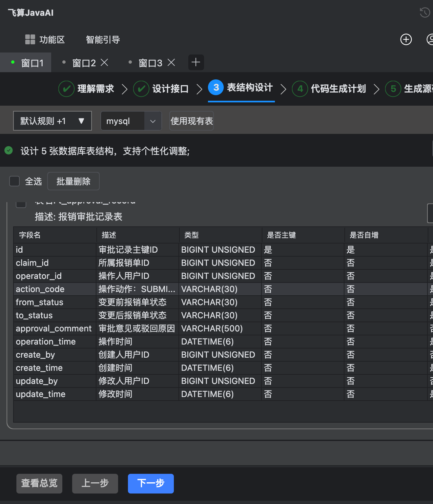433x504 pixels.
Task: Select the approval_comment field cell
Action: click(55, 328)
